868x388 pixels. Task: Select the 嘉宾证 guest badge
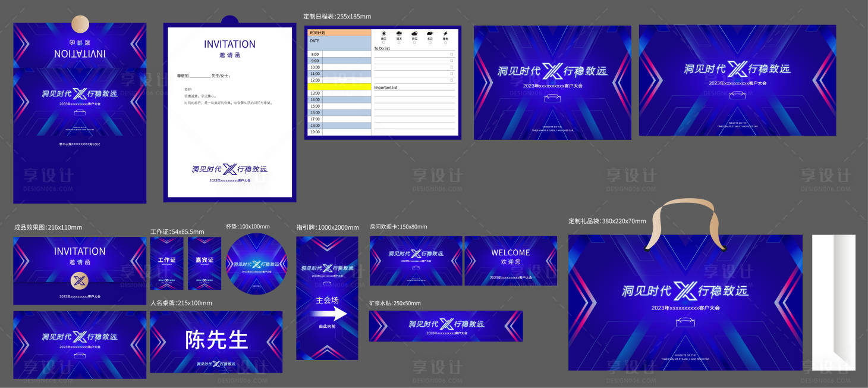pos(205,263)
